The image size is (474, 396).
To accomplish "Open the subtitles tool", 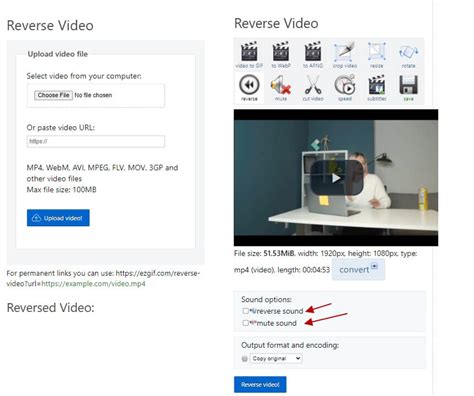I will pyautogui.click(x=376, y=88).
